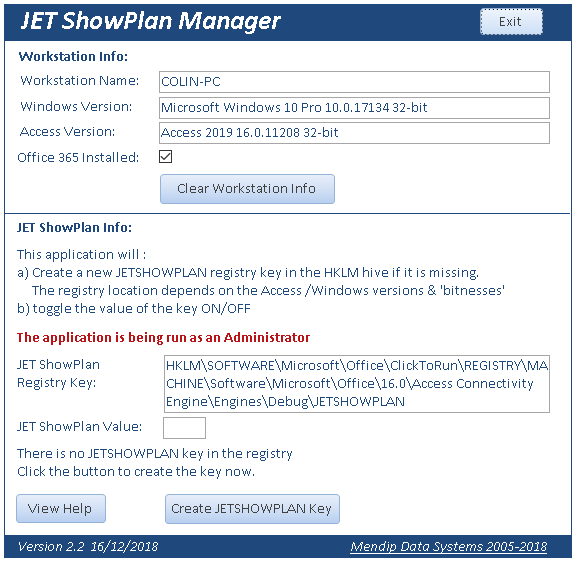Clear Workstation Info using the button

point(247,189)
